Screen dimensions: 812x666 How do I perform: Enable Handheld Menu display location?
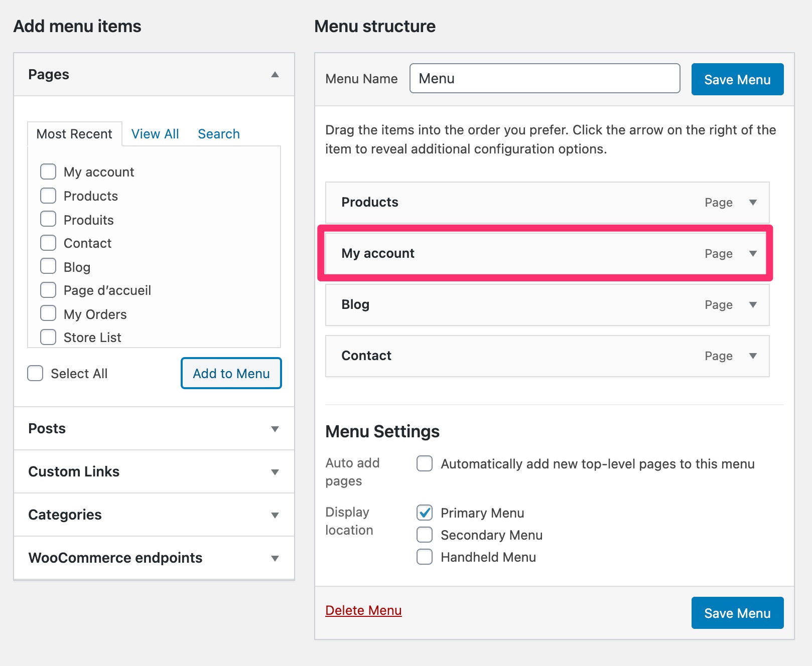click(425, 557)
